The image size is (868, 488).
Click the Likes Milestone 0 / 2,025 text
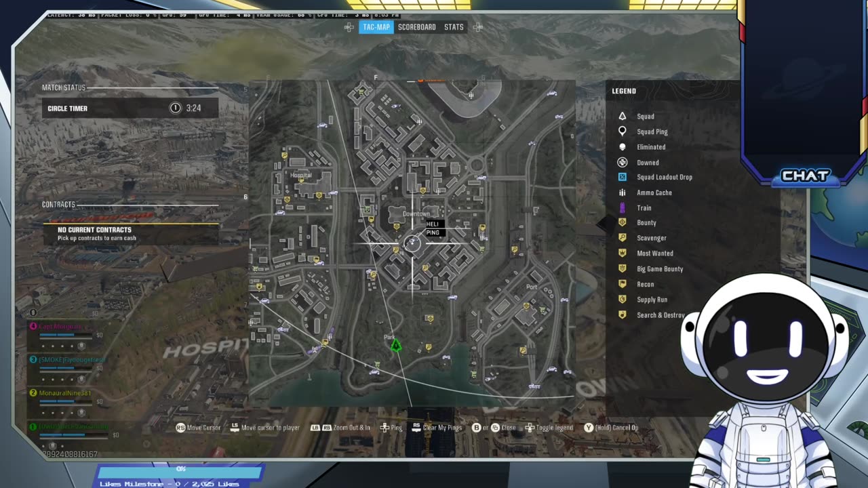pos(170,484)
